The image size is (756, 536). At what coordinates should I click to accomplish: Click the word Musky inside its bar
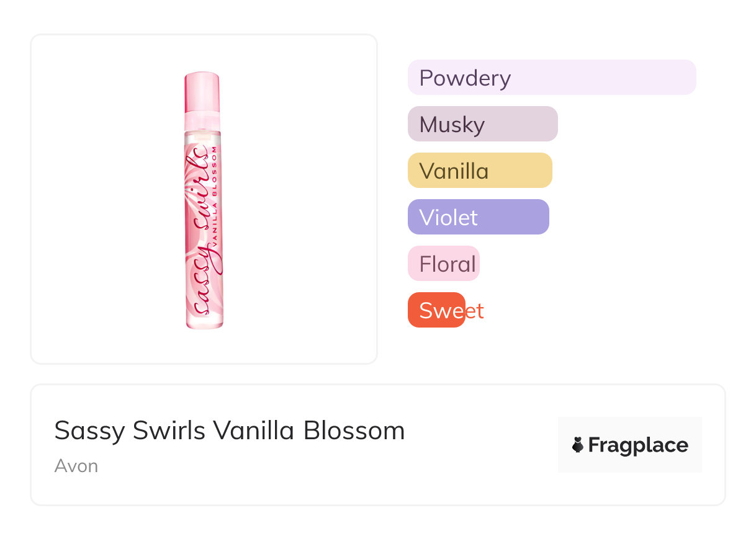[452, 125]
